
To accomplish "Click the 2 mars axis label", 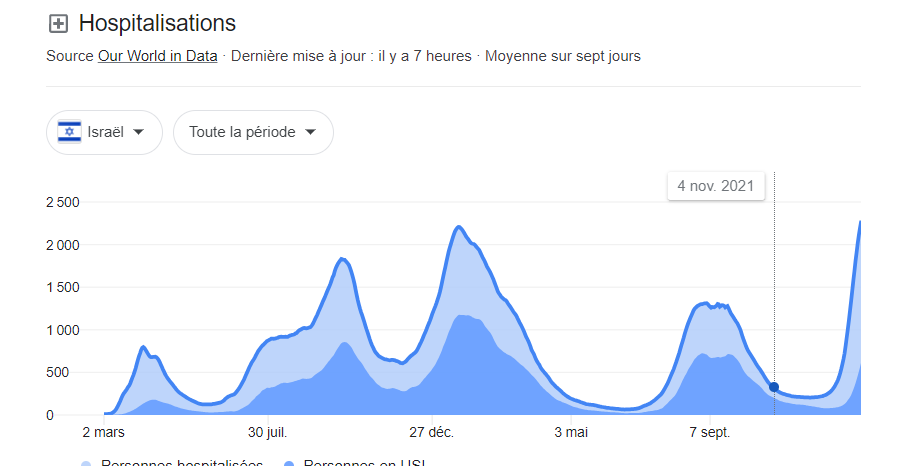I will click(103, 433).
